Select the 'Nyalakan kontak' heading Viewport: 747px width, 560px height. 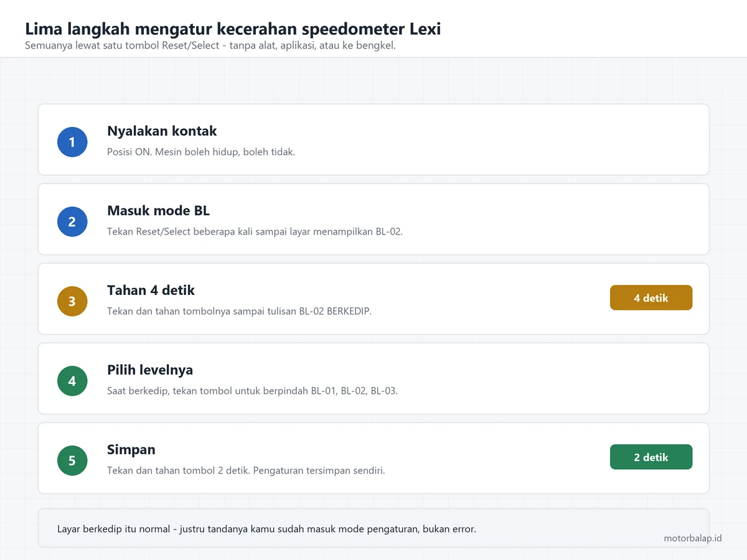[162, 131]
